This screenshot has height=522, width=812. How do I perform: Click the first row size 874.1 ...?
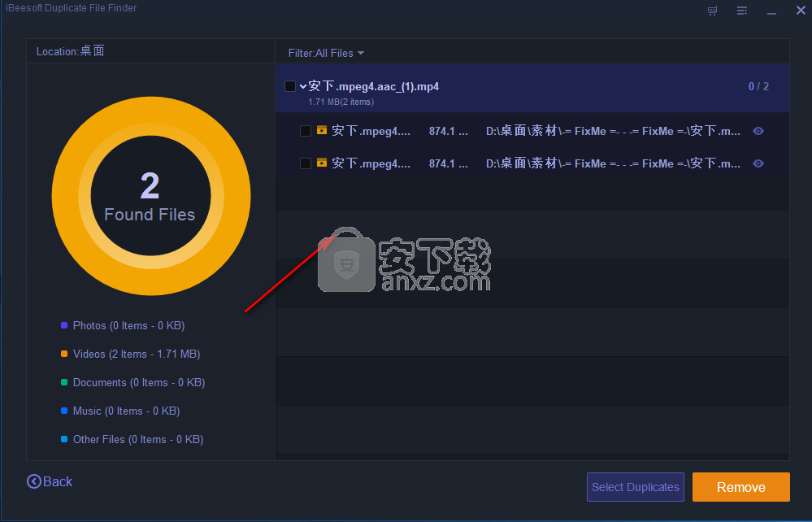click(x=448, y=132)
